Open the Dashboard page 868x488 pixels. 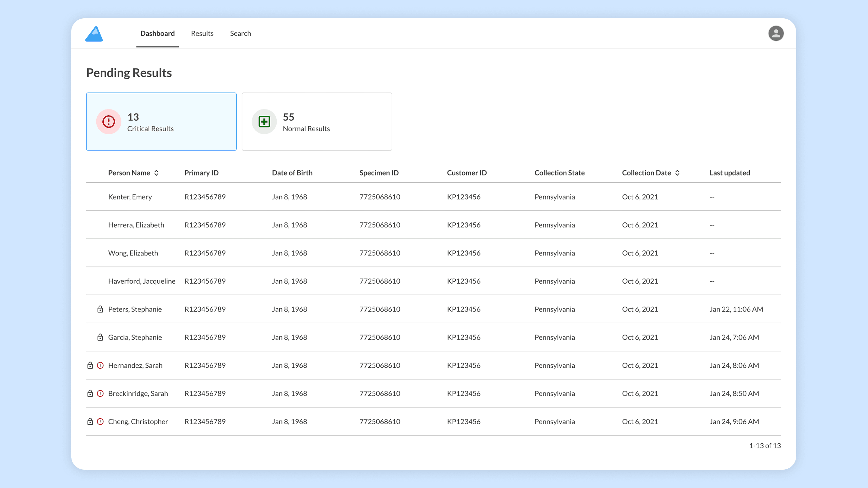[x=157, y=33]
